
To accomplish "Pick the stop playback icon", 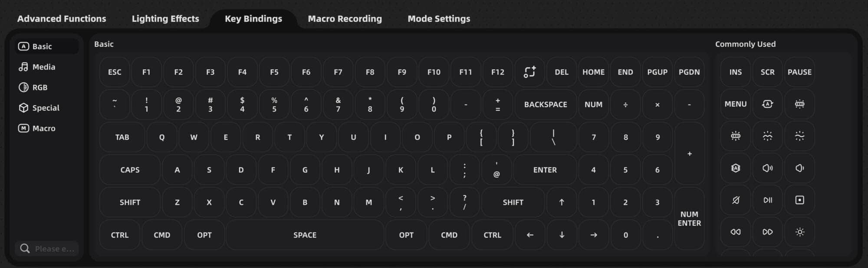I will point(799,200).
